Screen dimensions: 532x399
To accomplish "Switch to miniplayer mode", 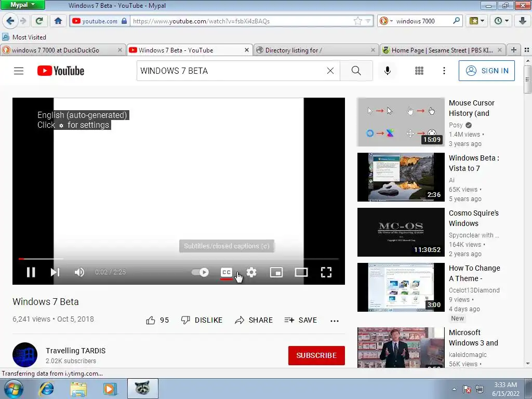I will 276,272.
